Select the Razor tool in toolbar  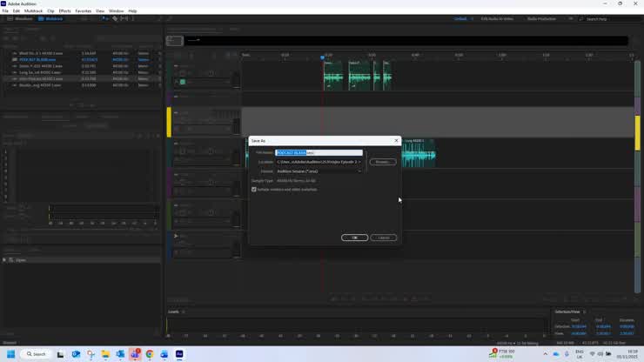[x=115, y=19]
